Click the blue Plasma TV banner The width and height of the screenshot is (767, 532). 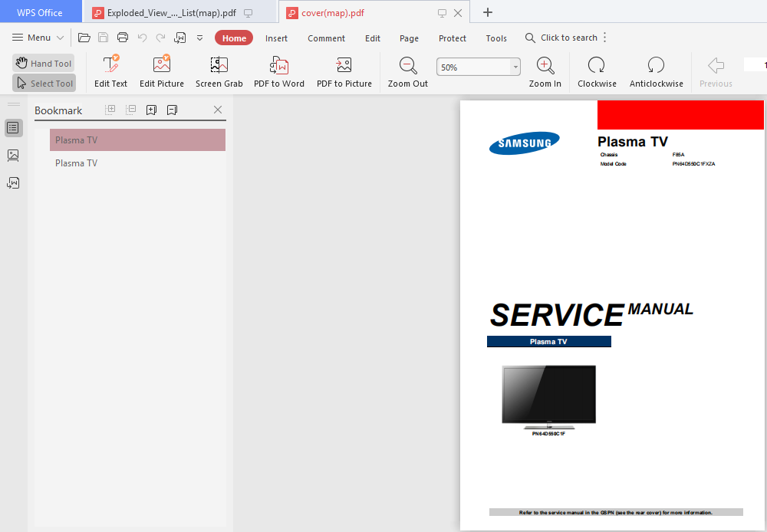[x=549, y=341]
